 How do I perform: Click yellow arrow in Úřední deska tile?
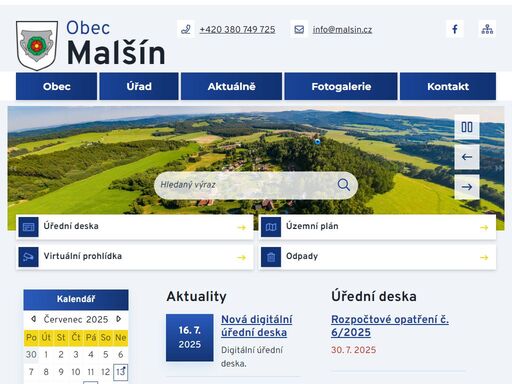[x=241, y=227]
